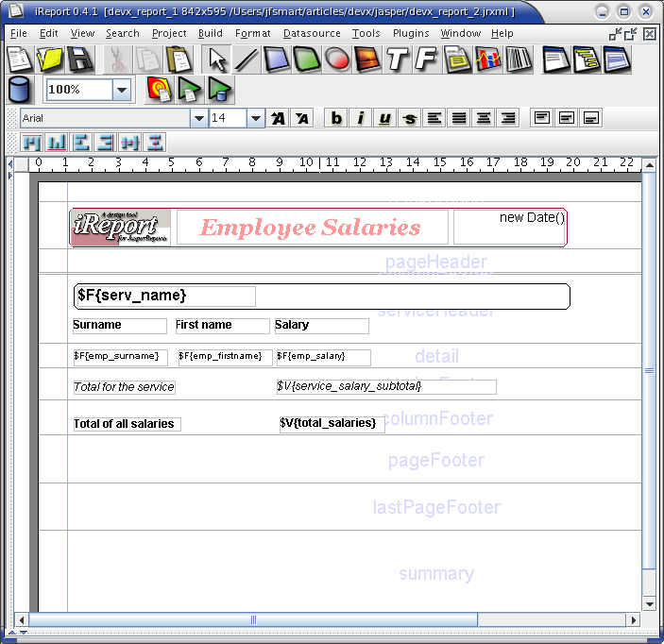This screenshot has width=664, height=644.
Task: Toggle bold formatting
Action: click(336, 118)
